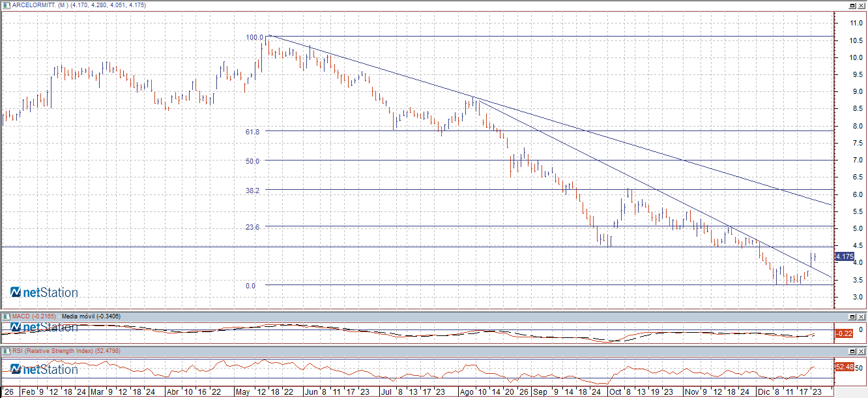Select the 23.6 Fibonacci level label
868x398 pixels.
[x=252, y=227]
